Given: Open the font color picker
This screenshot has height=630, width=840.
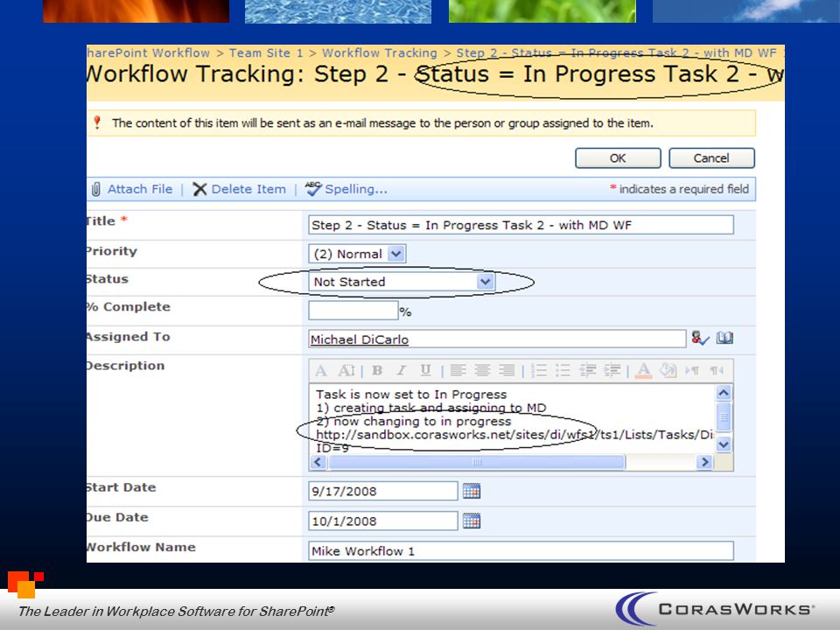Looking at the screenshot, I should 644,371.
